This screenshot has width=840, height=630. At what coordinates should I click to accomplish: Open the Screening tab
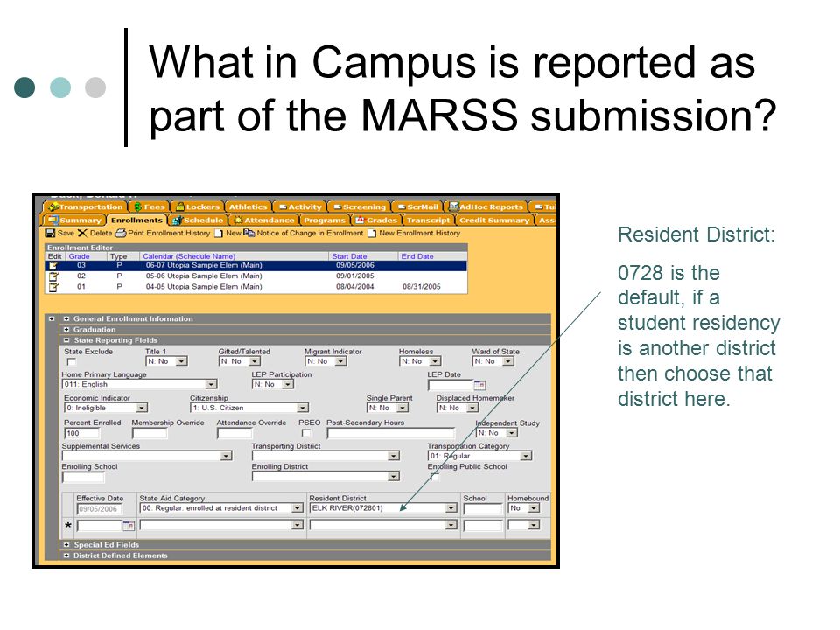(359, 206)
